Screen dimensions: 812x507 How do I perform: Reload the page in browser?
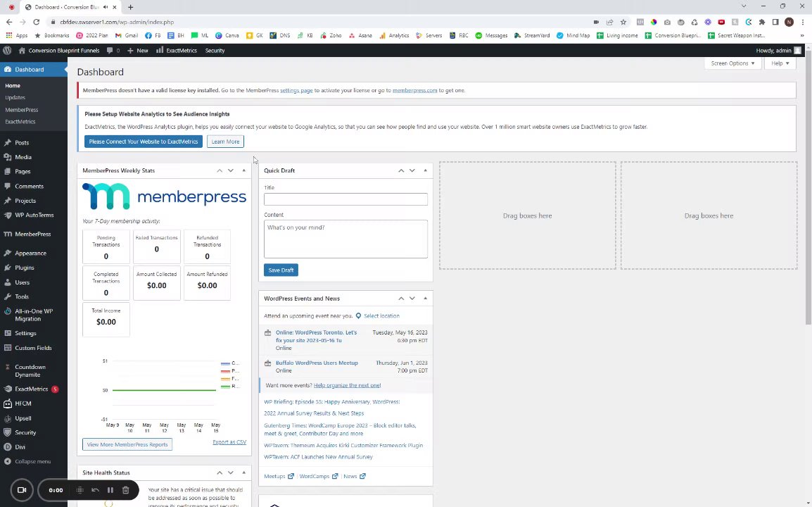[x=37, y=22]
